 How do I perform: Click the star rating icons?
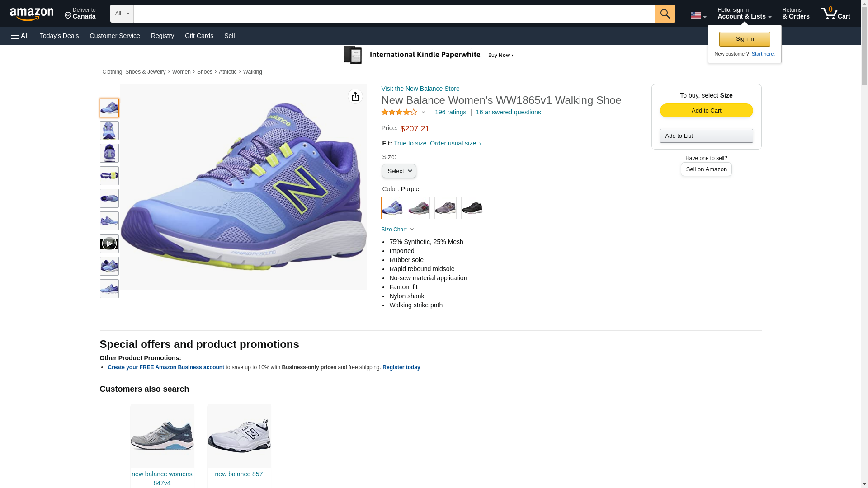pos(399,112)
